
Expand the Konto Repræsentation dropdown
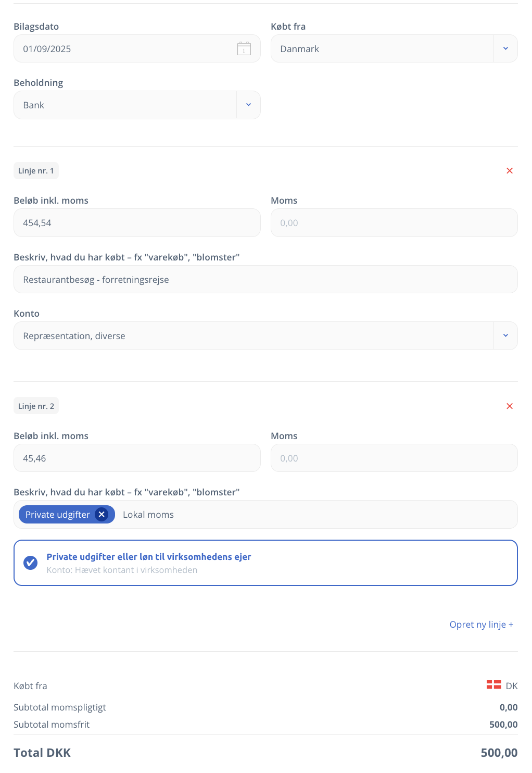tap(505, 335)
